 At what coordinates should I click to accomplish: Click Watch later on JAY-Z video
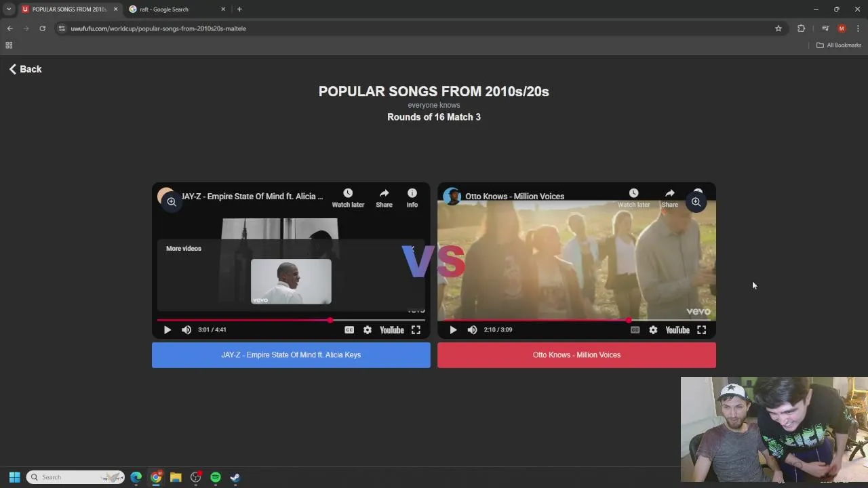tap(348, 198)
